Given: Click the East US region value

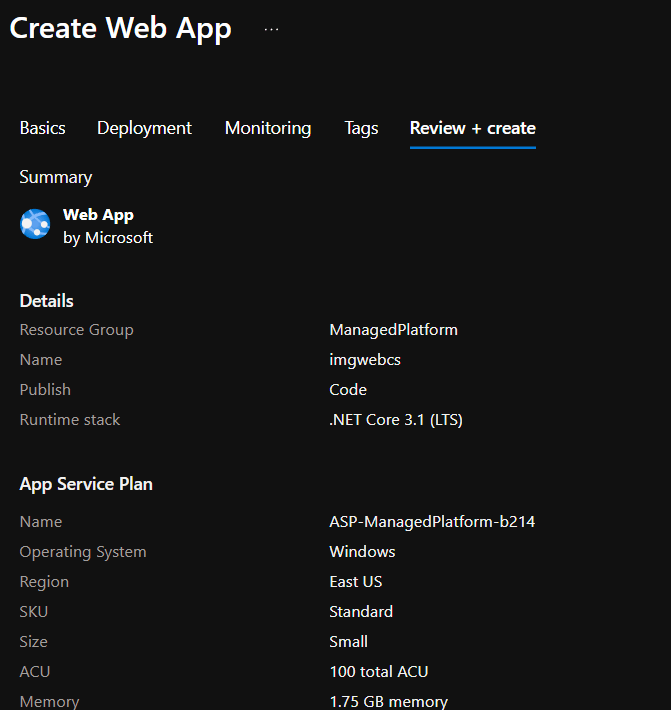Looking at the screenshot, I should click(355, 582).
